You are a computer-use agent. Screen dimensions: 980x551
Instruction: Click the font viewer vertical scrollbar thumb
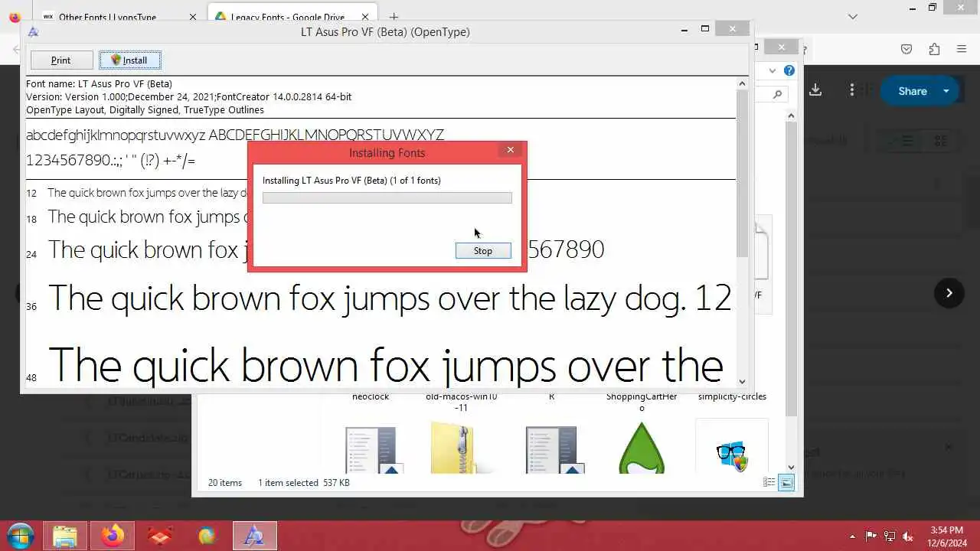(x=742, y=172)
